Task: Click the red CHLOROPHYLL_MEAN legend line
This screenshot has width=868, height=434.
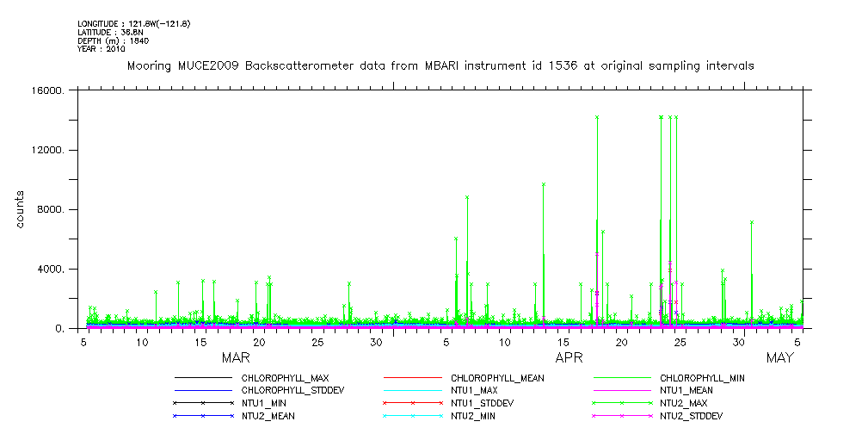Action: 412,378
